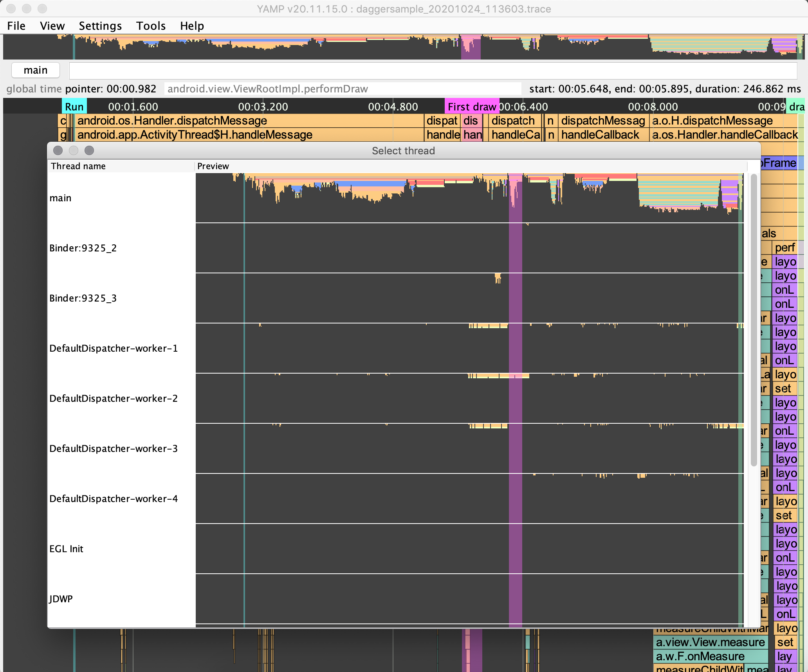This screenshot has width=808, height=672.
Task: Select the Binder:9325_2 thread row
Action: 83,248
